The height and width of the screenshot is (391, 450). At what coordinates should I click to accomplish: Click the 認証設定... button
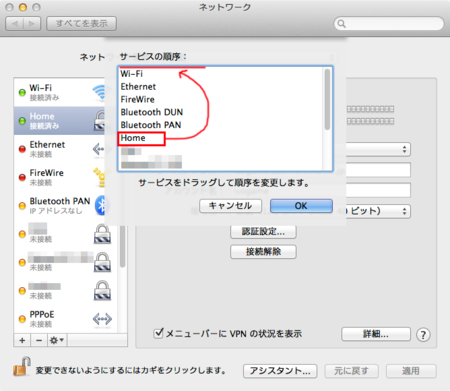tap(263, 232)
